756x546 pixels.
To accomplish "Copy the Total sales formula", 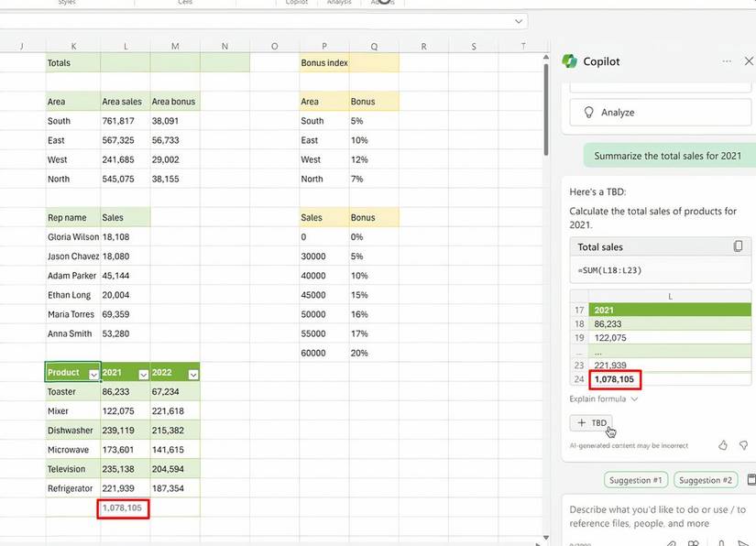I will [x=739, y=246].
